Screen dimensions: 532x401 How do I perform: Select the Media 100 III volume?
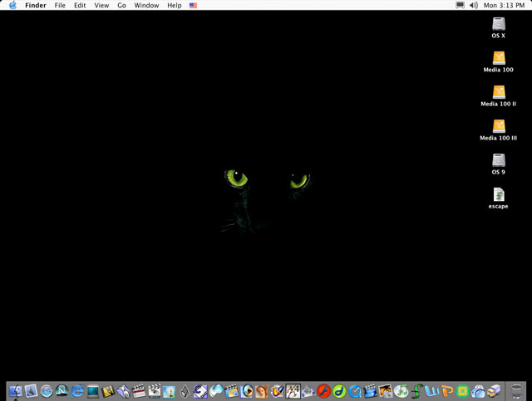pyautogui.click(x=498, y=127)
